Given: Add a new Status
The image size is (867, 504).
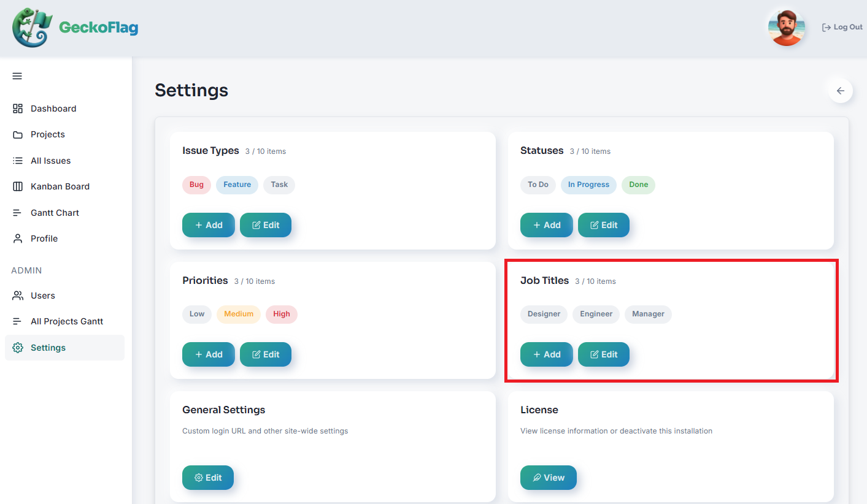Looking at the screenshot, I should click(x=547, y=225).
